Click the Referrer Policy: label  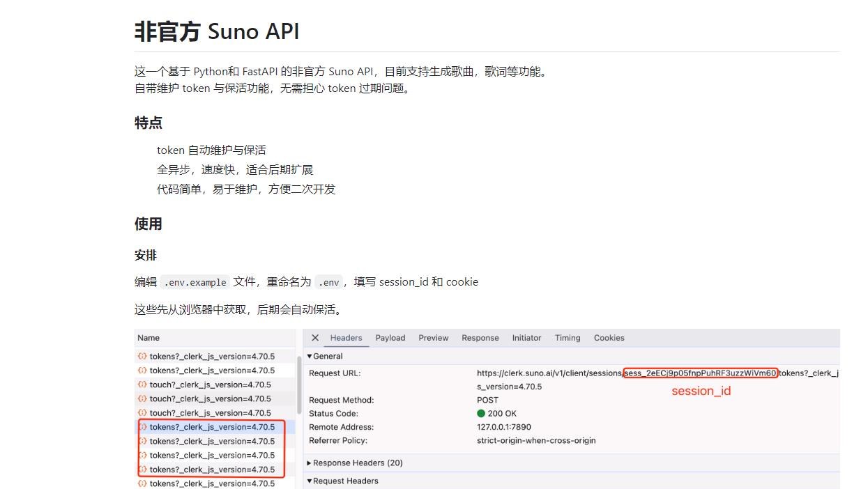[x=338, y=441]
